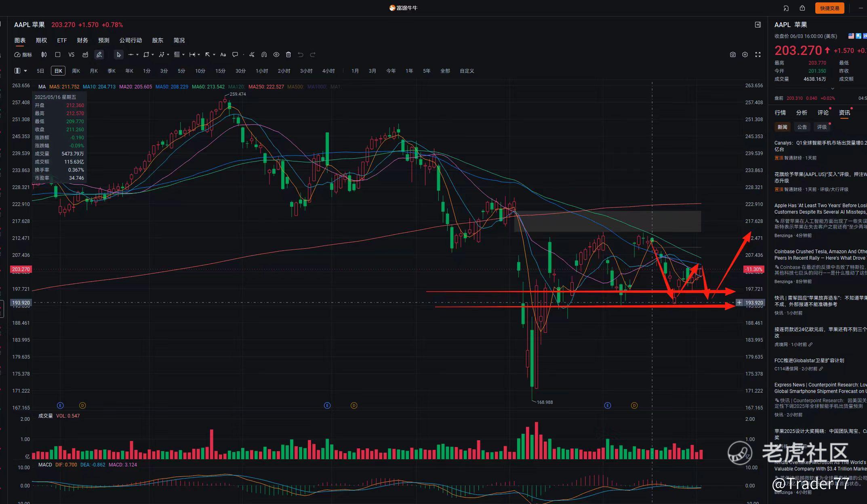867x504 pixels.
Task: Switch to the 评论 tab in side panel
Action: point(823,113)
